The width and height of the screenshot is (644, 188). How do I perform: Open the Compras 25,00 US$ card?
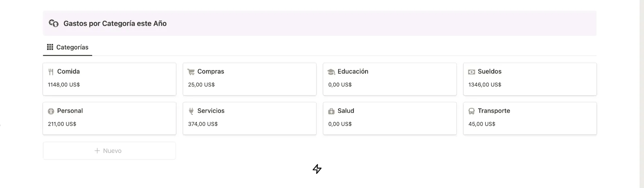250,79
